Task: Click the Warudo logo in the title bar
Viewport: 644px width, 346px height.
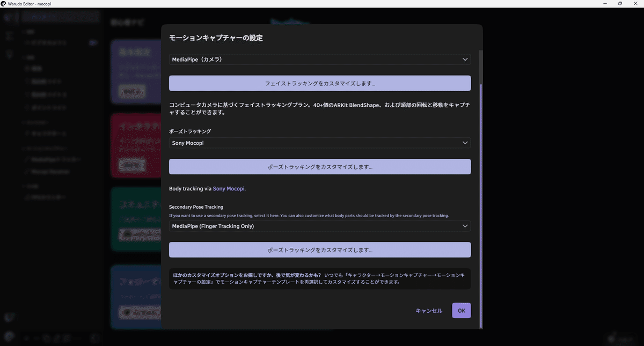Action: (x=4, y=3)
